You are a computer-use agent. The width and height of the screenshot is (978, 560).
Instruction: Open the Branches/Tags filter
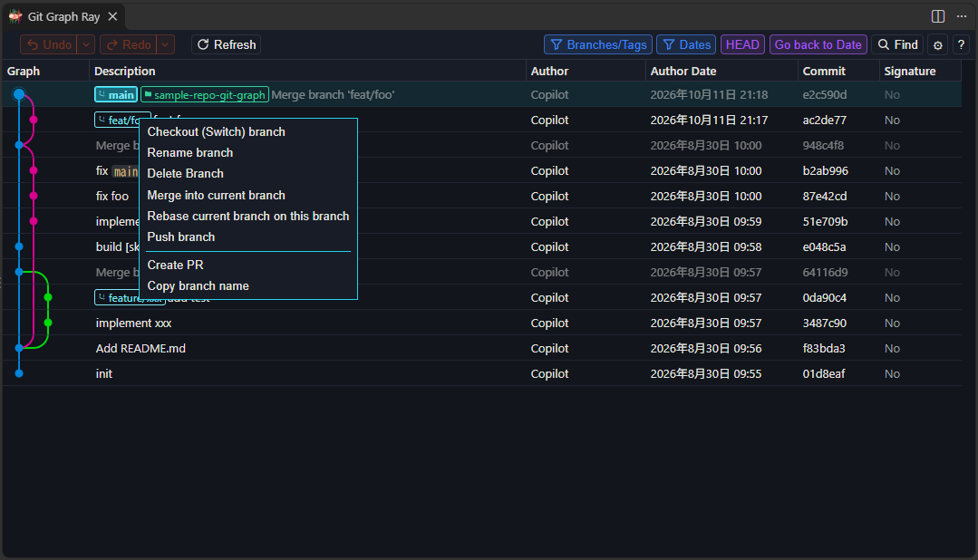click(598, 45)
